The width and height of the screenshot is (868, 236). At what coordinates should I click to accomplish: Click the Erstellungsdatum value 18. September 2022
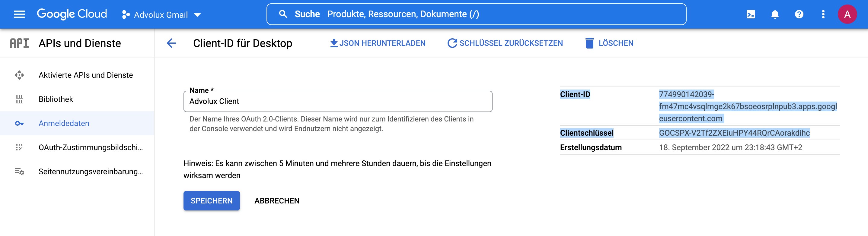tap(730, 147)
